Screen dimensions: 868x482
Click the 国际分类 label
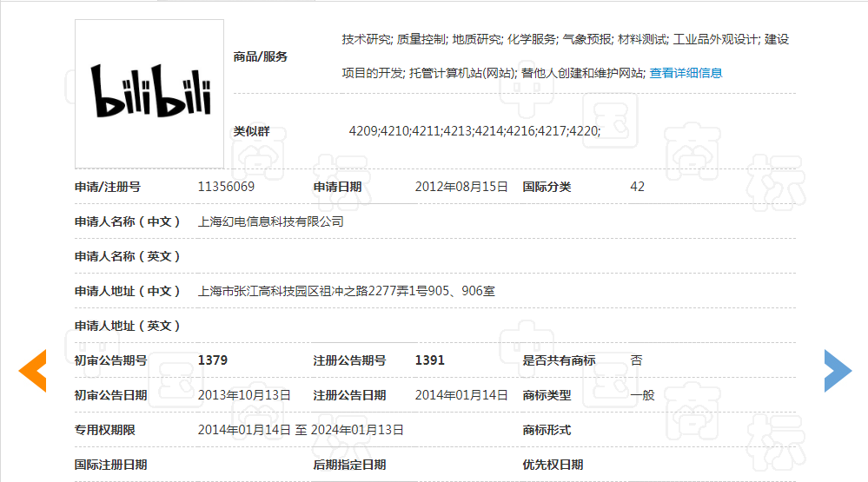(x=547, y=187)
